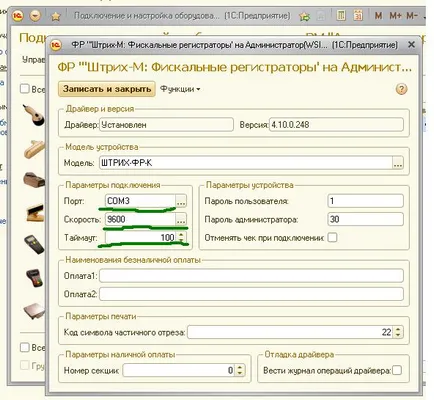Click the dialog heading ФР Штрих-М: Фискальные регистраторы

pos(235,68)
